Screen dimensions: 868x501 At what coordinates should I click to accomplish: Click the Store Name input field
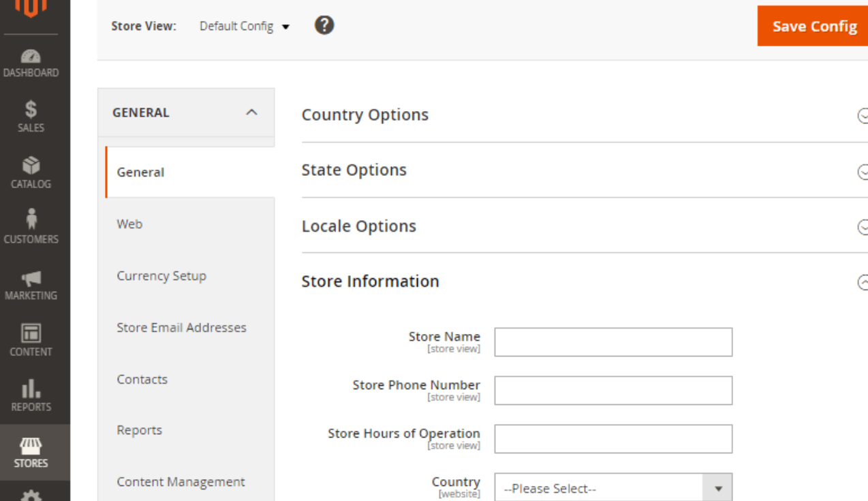tap(613, 342)
